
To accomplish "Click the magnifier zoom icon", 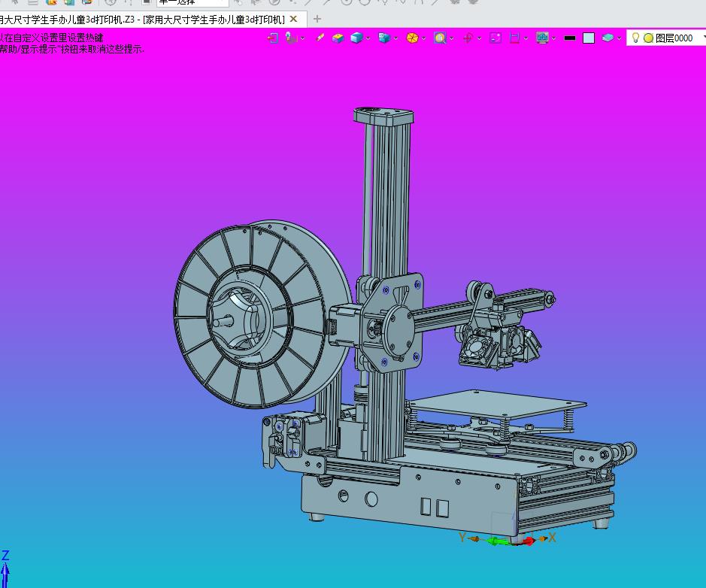I will click(x=440, y=38).
